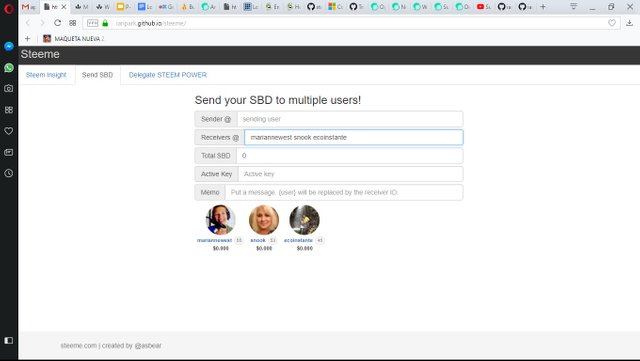The width and height of the screenshot is (640, 361).
Task: Switch to the Steem Insight tab
Action: point(46,75)
